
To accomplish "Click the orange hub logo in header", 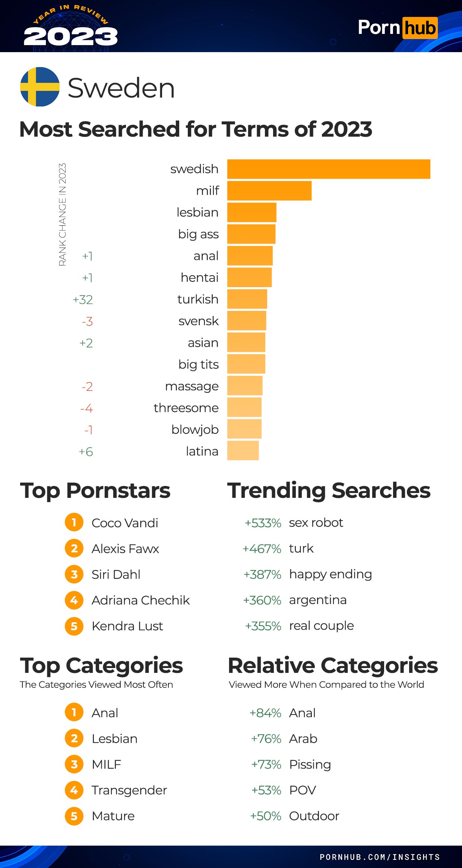I will click(x=420, y=28).
